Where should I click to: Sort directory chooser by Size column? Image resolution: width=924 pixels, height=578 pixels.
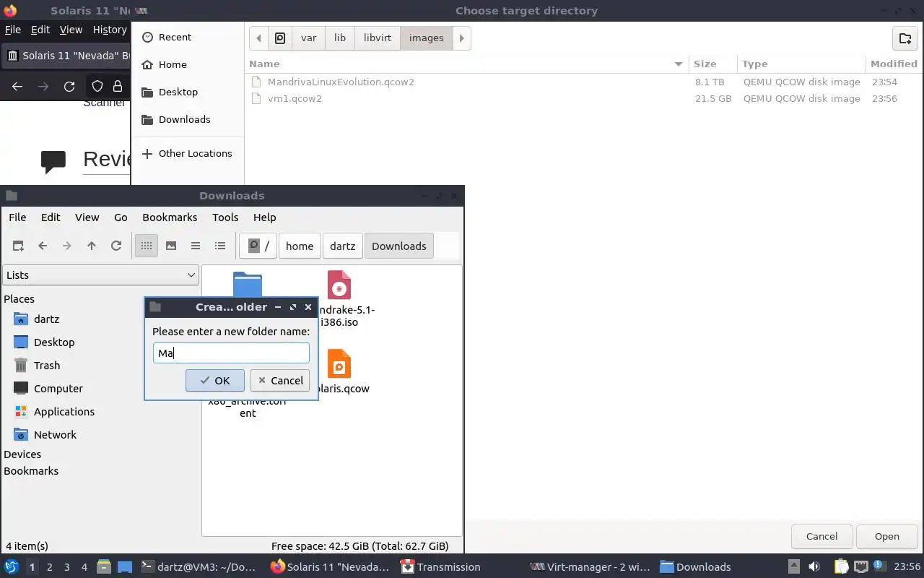[x=712, y=64]
